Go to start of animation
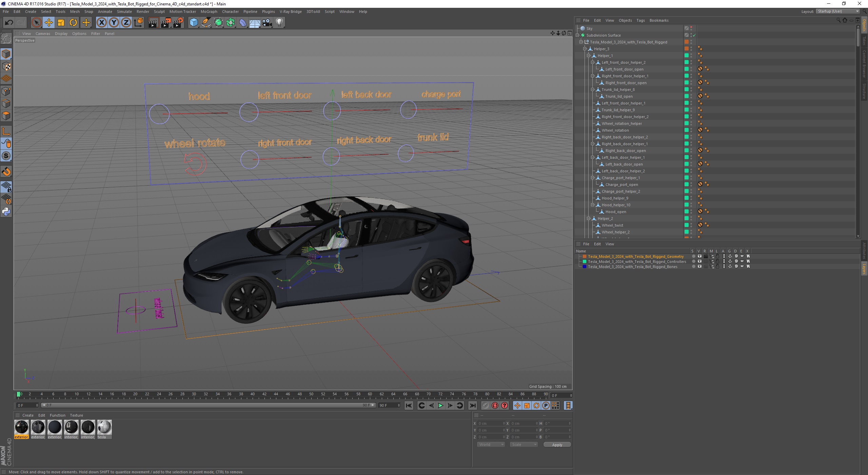The width and height of the screenshot is (868, 475). click(x=409, y=405)
